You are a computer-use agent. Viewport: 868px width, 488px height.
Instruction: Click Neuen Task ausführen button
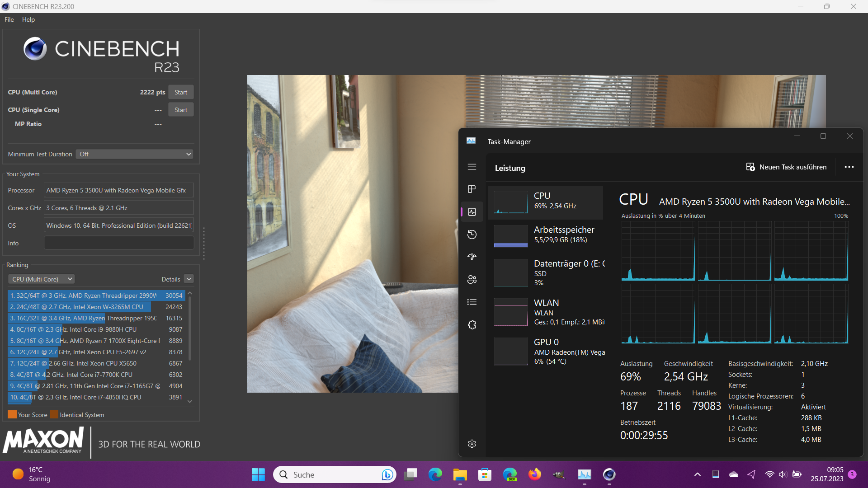pyautogui.click(x=786, y=167)
